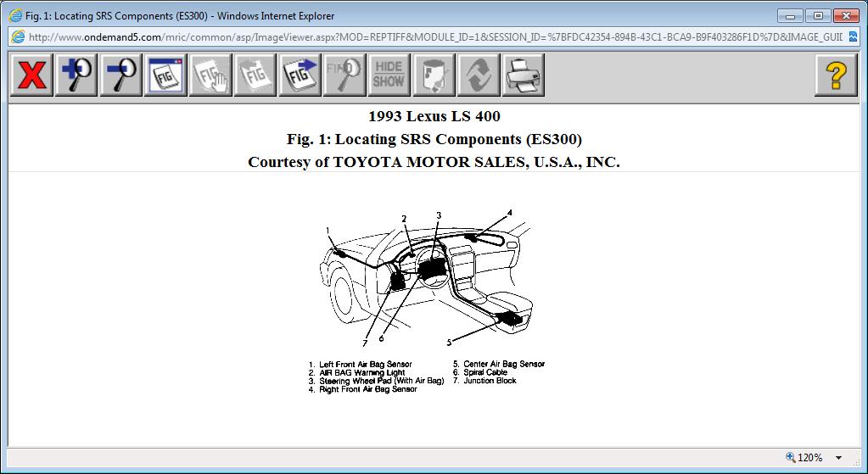The height and width of the screenshot is (474, 868).
Task: Click the address bar URL field
Action: 435,37
